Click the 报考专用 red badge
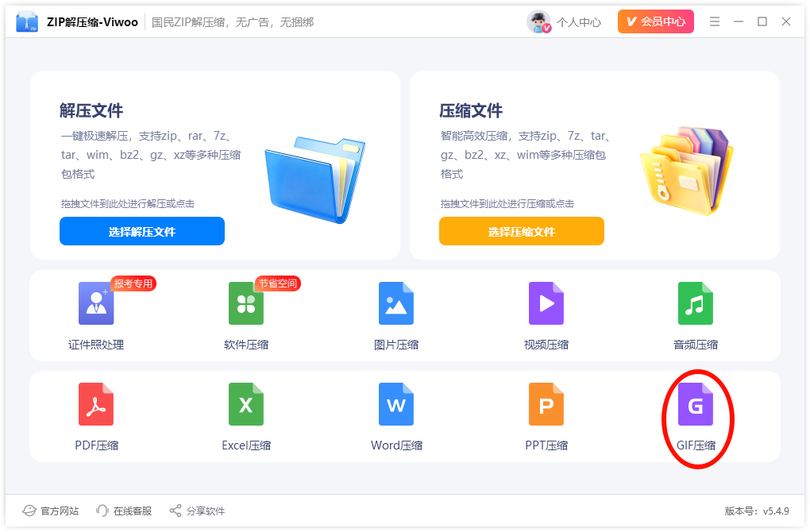Viewport: 810px width, 532px height. [x=133, y=283]
